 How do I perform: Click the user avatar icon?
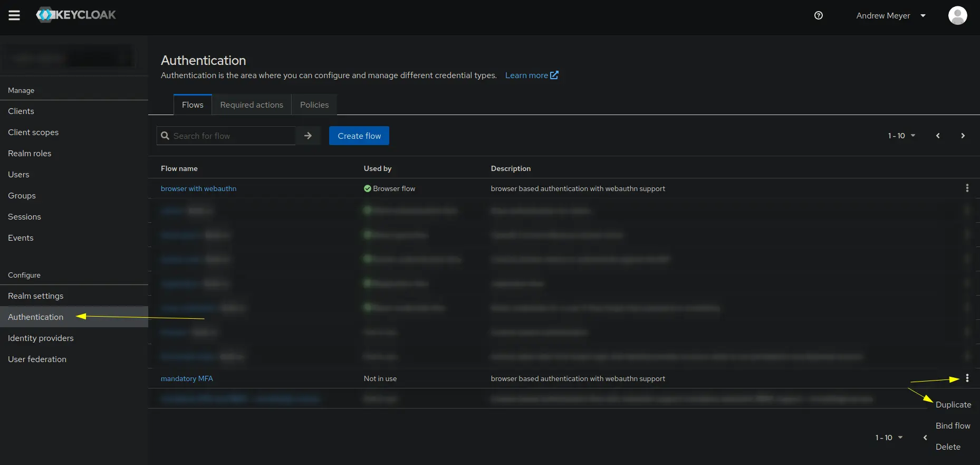pos(957,15)
